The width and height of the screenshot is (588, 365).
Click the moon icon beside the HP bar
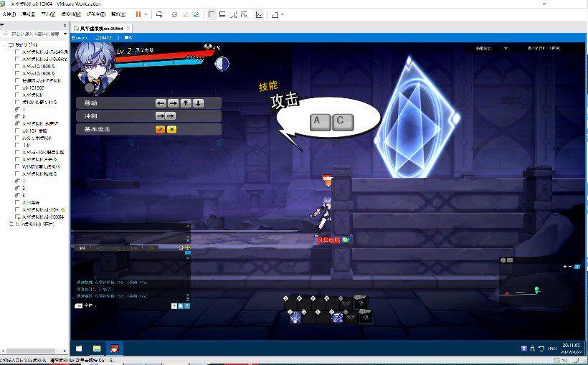click(222, 63)
